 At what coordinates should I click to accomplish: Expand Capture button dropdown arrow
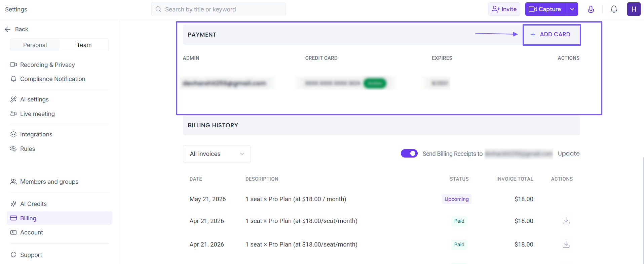(x=572, y=9)
